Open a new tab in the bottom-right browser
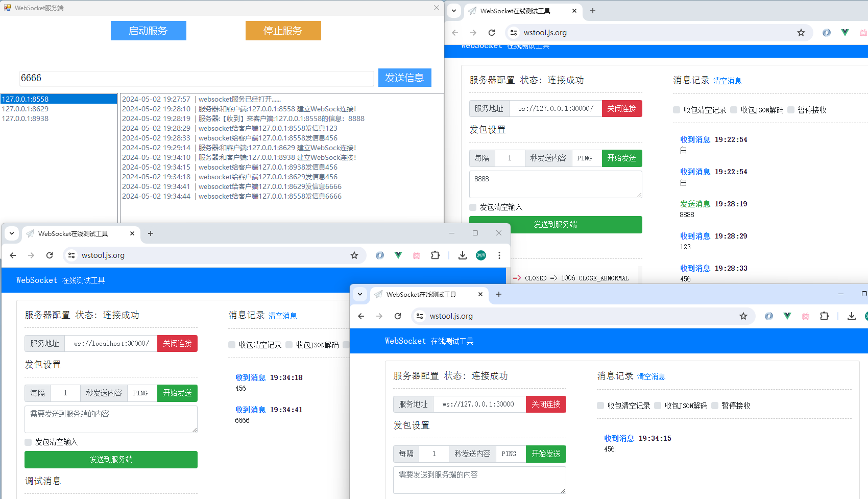 coord(499,294)
